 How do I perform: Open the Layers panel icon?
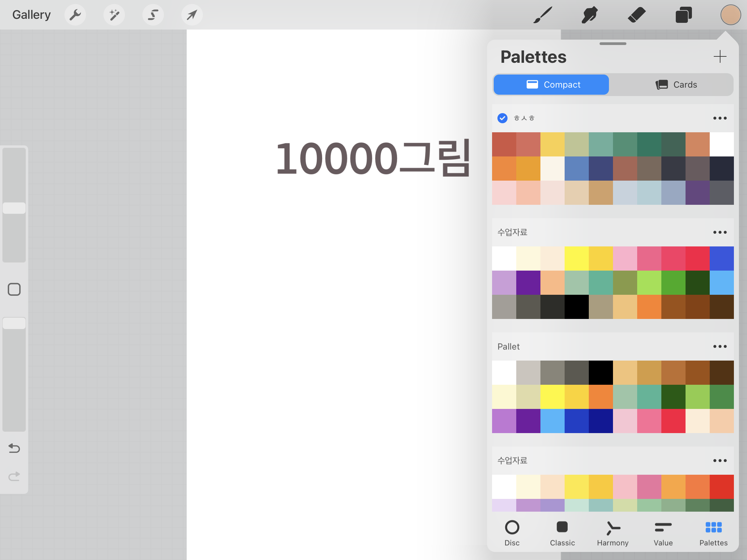(684, 15)
